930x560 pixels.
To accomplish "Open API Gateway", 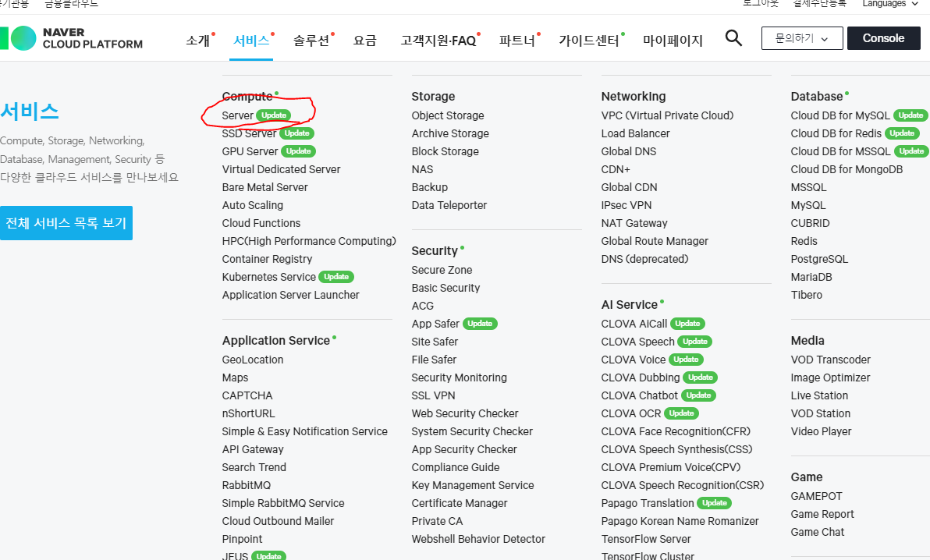I will click(x=253, y=449).
